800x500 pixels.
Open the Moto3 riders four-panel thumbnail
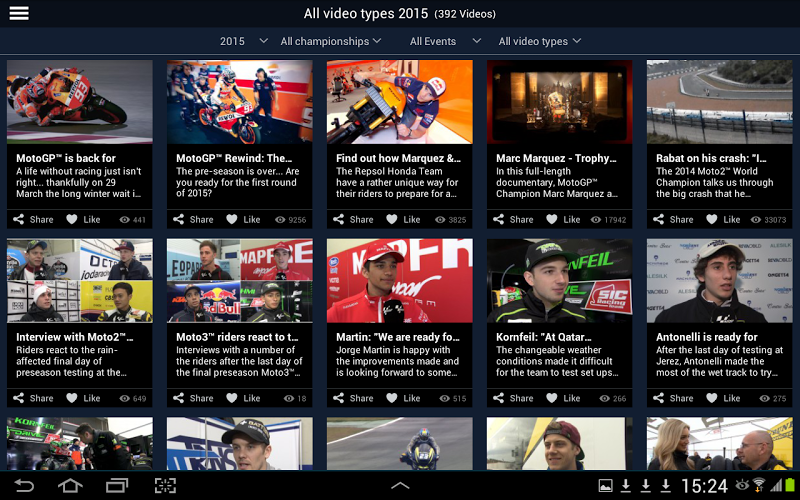pos(240,281)
